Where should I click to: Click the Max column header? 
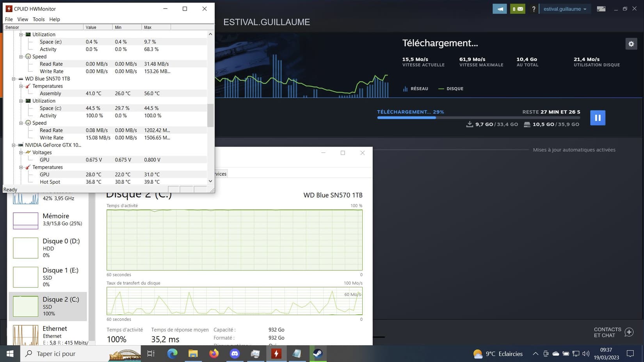click(156, 27)
